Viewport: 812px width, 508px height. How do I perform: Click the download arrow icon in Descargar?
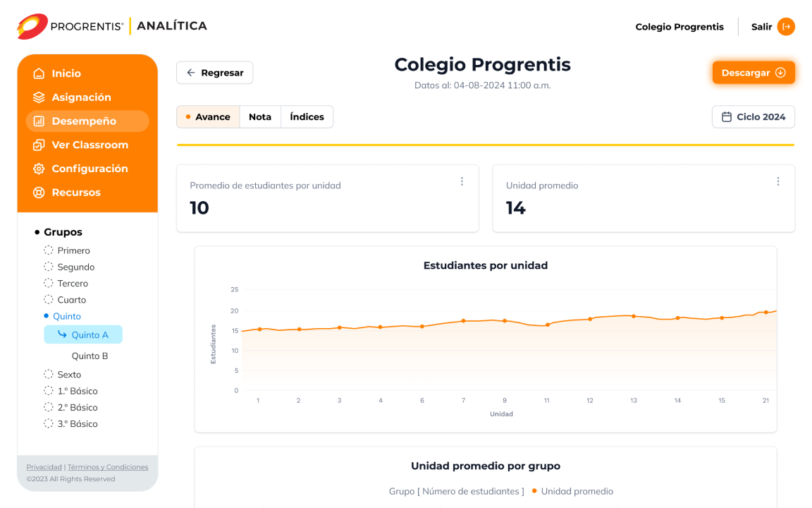780,73
